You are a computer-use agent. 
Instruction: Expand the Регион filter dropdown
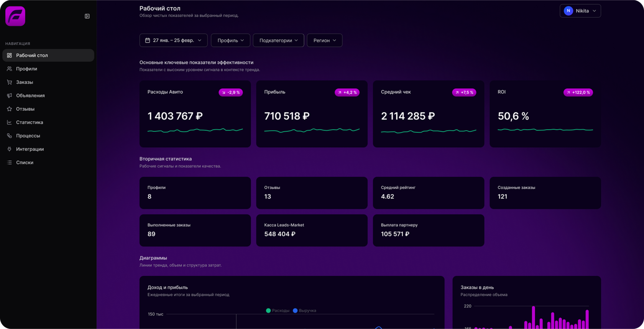pos(324,40)
